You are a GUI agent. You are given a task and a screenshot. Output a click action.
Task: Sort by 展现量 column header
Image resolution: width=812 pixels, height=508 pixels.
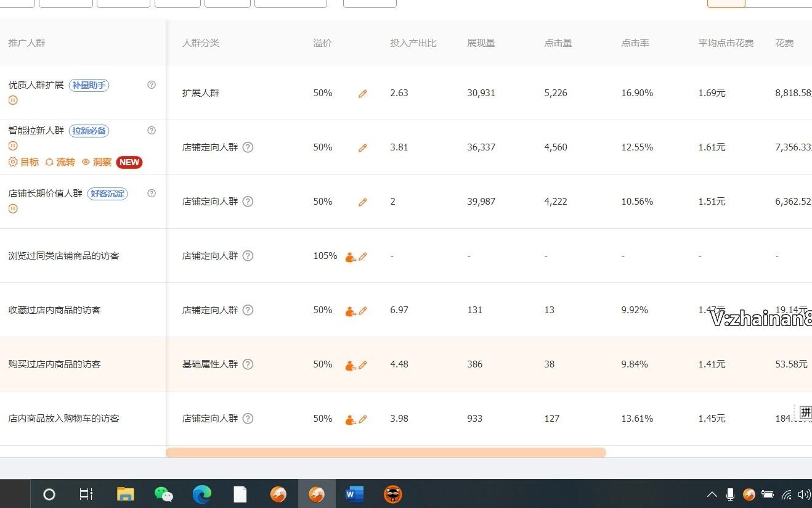pyautogui.click(x=481, y=43)
